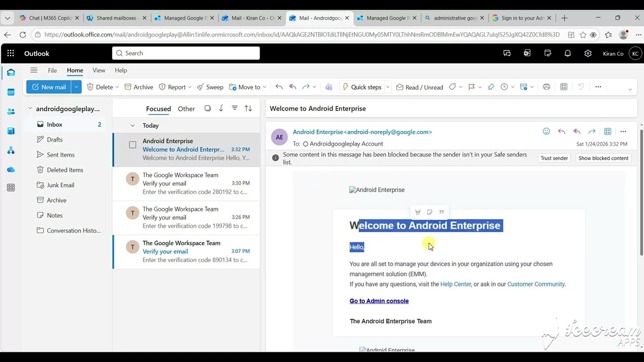Open the People icon in the left rail
The width and height of the screenshot is (644, 362).
[11, 112]
